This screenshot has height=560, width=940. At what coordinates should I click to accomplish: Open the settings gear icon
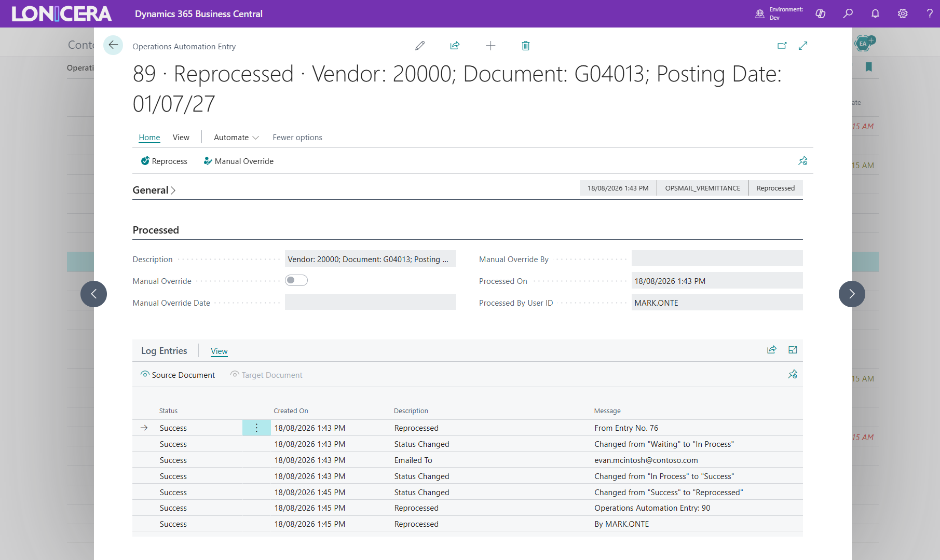(903, 13)
